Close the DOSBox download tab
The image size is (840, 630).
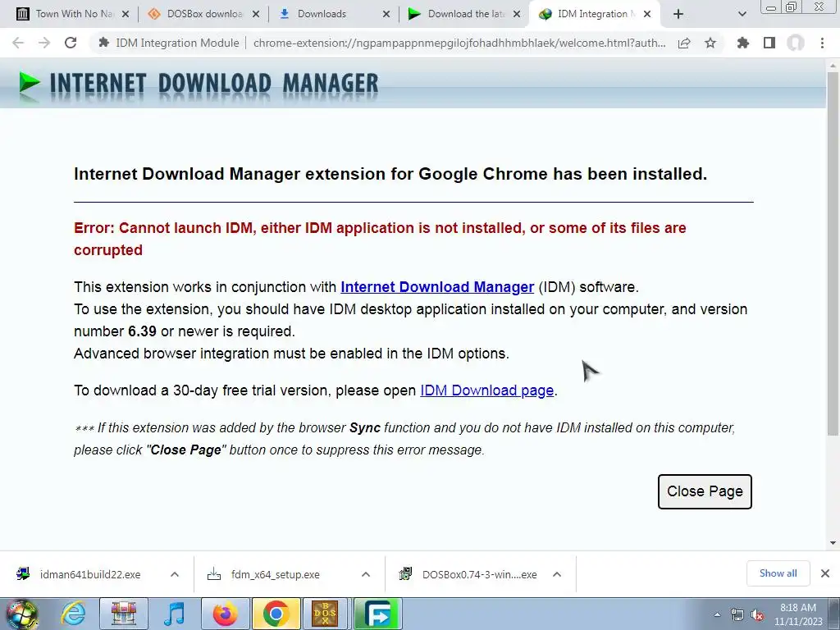(256, 15)
